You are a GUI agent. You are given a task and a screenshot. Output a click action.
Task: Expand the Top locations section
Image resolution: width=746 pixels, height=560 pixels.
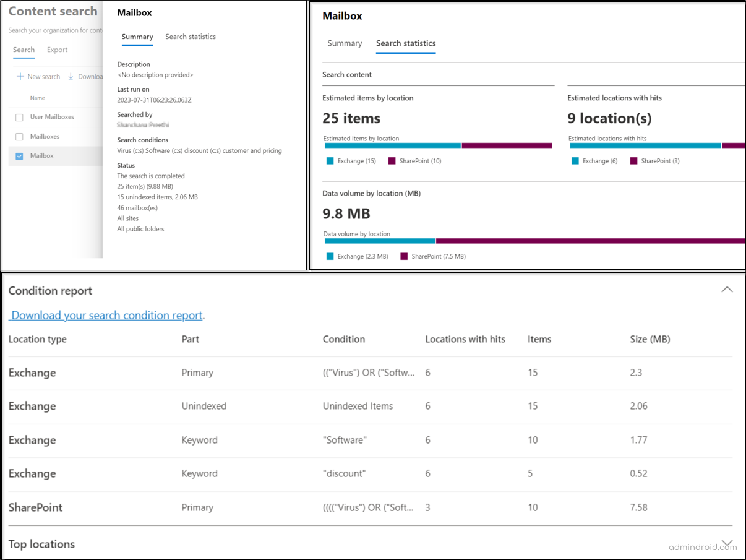click(727, 543)
